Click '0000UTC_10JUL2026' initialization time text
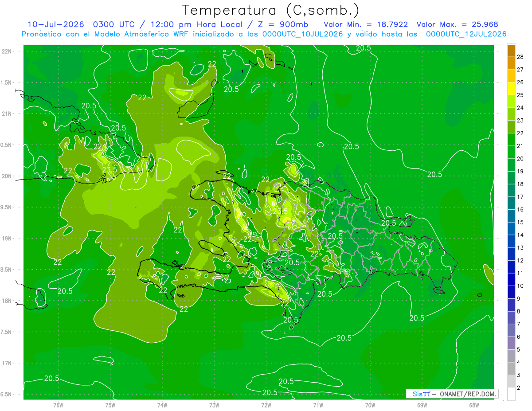Screen dimensions: 532x411 tap(302, 34)
